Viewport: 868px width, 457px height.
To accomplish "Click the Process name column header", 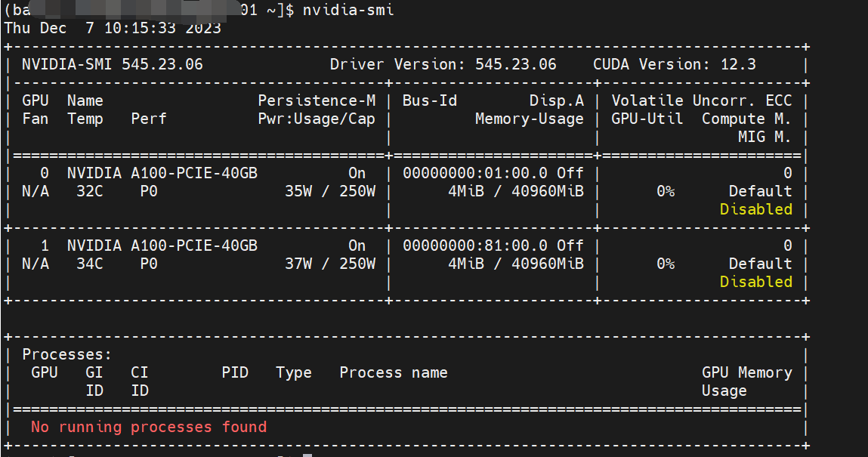I will pyautogui.click(x=393, y=372).
